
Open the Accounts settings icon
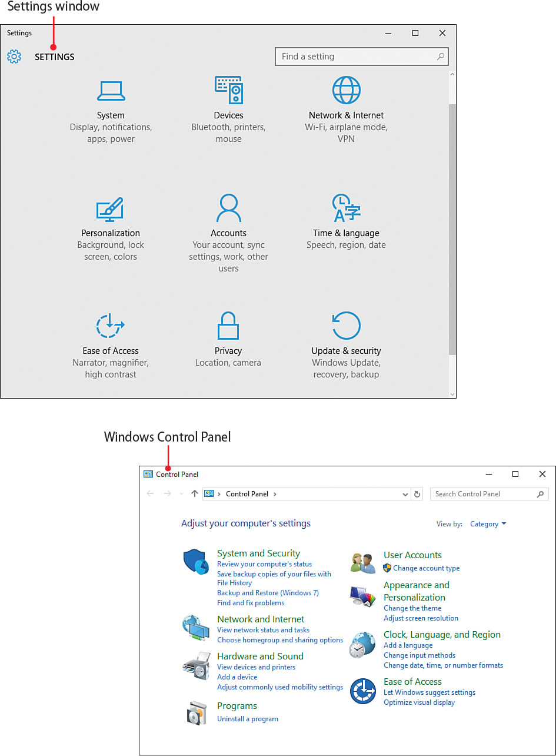[228, 208]
